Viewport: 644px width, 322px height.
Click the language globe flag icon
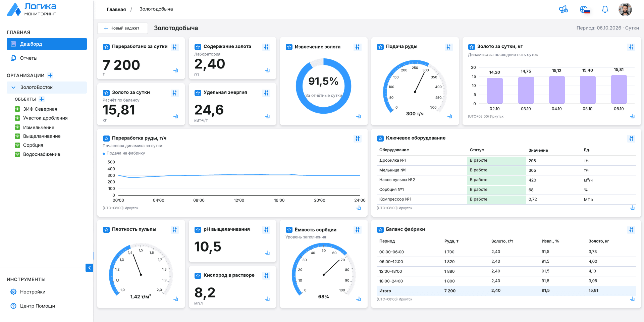(x=585, y=9)
